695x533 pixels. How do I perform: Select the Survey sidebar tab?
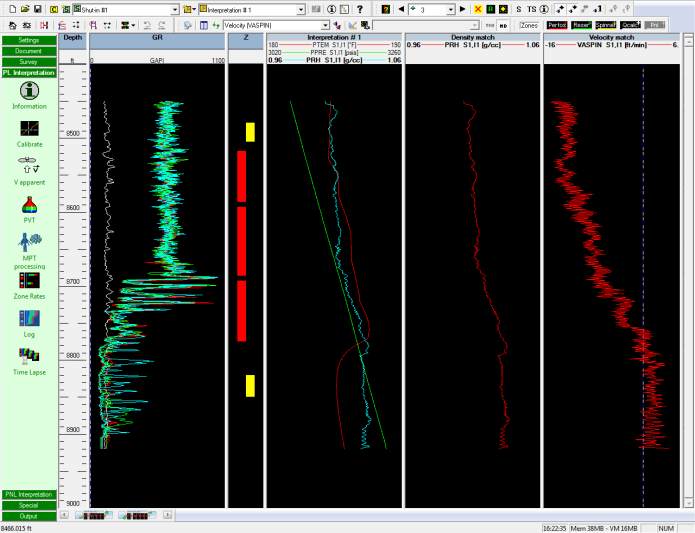coord(29,62)
